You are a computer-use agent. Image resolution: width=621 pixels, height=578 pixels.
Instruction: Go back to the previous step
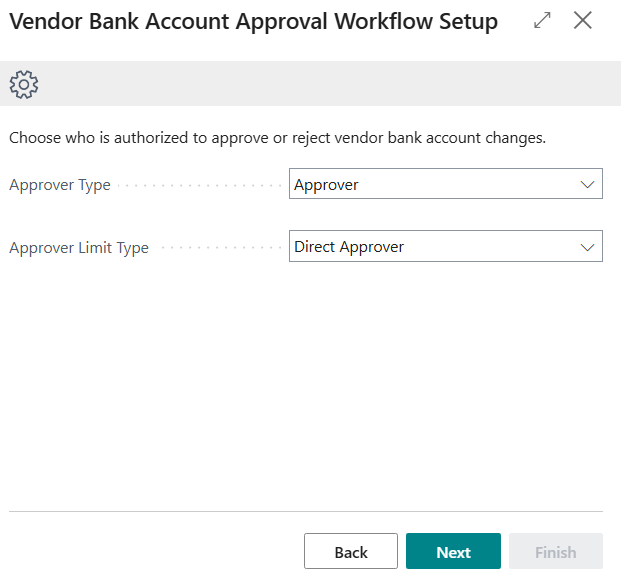(351, 552)
